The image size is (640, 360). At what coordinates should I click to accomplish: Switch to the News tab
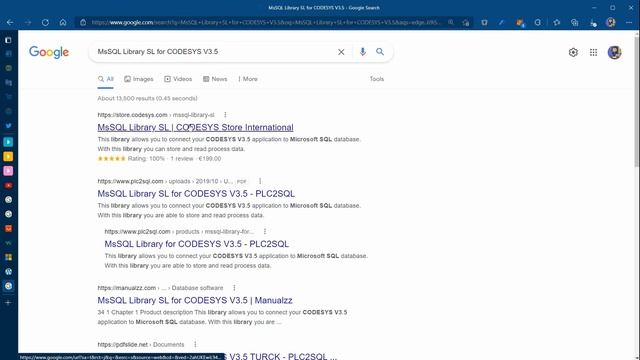pyautogui.click(x=215, y=79)
